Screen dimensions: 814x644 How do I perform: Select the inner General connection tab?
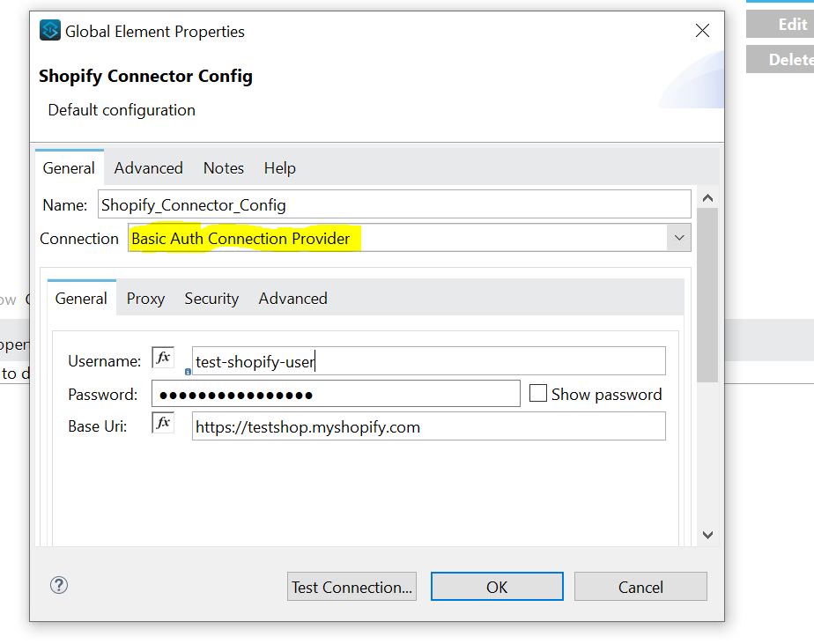pyautogui.click(x=82, y=299)
